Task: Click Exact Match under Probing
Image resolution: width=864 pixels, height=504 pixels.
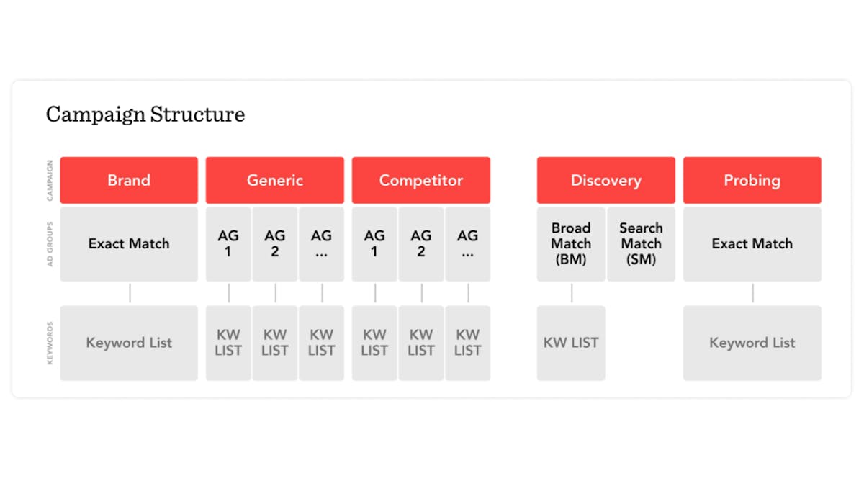Action: 752,244
